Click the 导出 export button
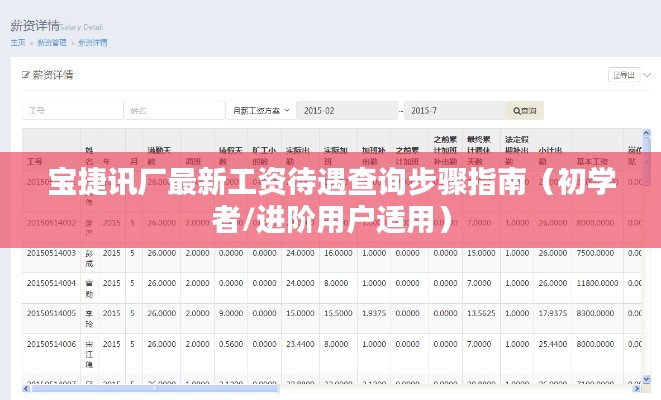661x400 pixels. pyautogui.click(x=624, y=75)
